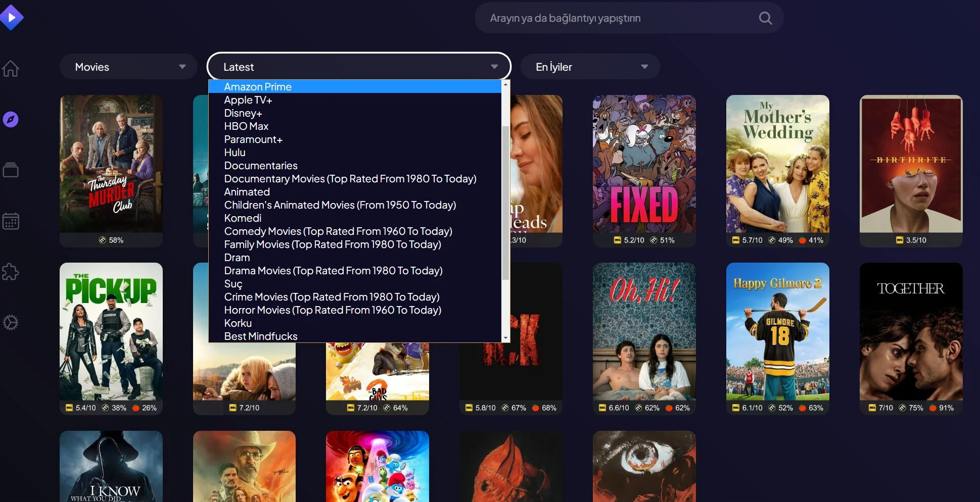Image resolution: width=980 pixels, height=502 pixels.
Task: Open the Addons puzzle icon
Action: [x=11, y=272]
